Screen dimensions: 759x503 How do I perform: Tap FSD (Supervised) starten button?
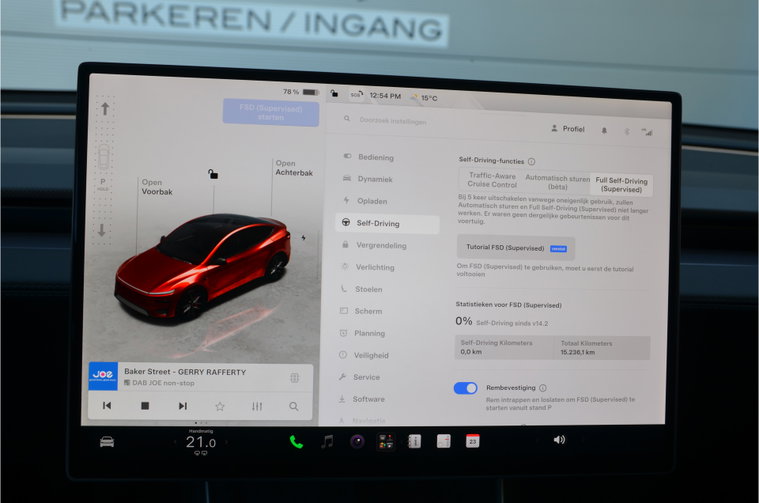click(x=271, y=113)
